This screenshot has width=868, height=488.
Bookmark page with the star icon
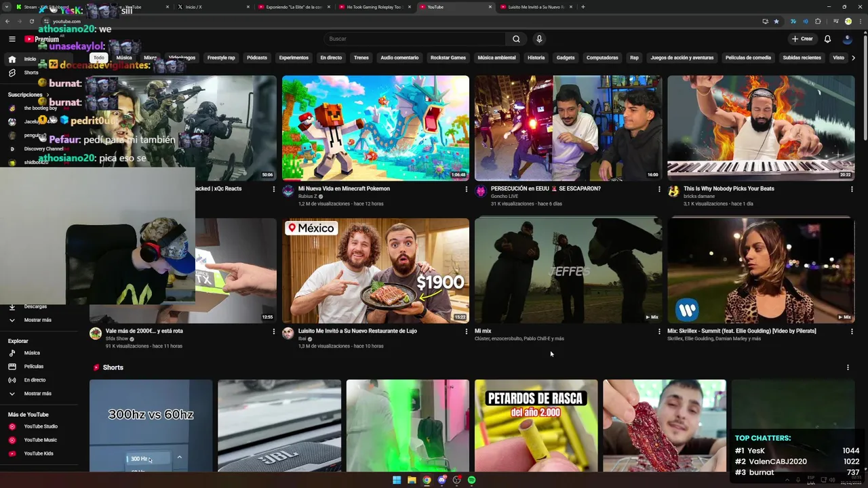coord(776,21)
